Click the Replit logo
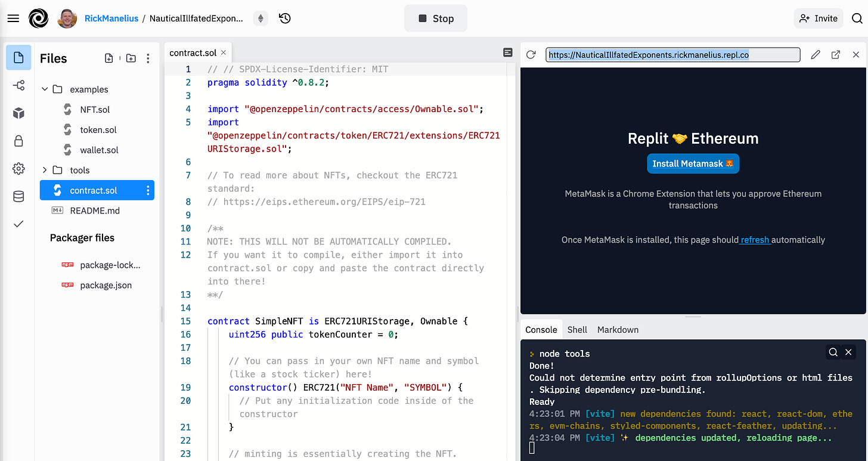This screenshot has height=461, width=868. click(39, 18)
